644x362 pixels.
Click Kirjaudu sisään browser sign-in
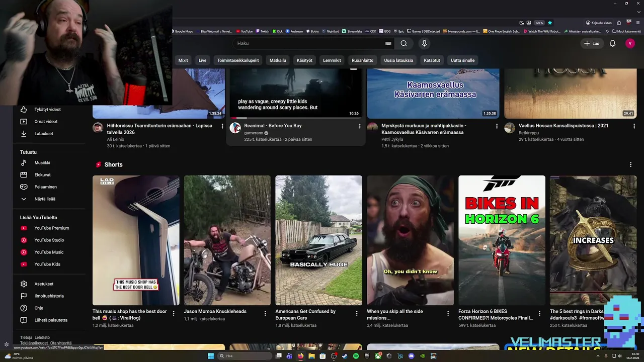599,23
